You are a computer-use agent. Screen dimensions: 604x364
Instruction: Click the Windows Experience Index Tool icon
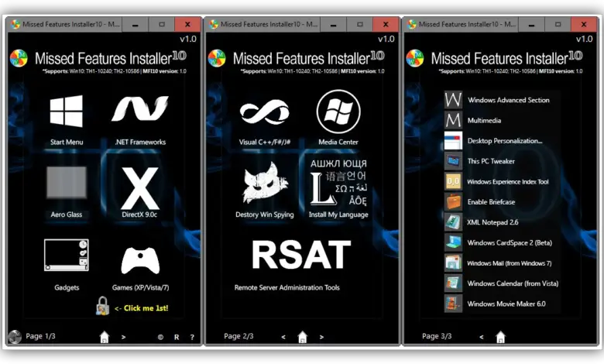point(453,181)
